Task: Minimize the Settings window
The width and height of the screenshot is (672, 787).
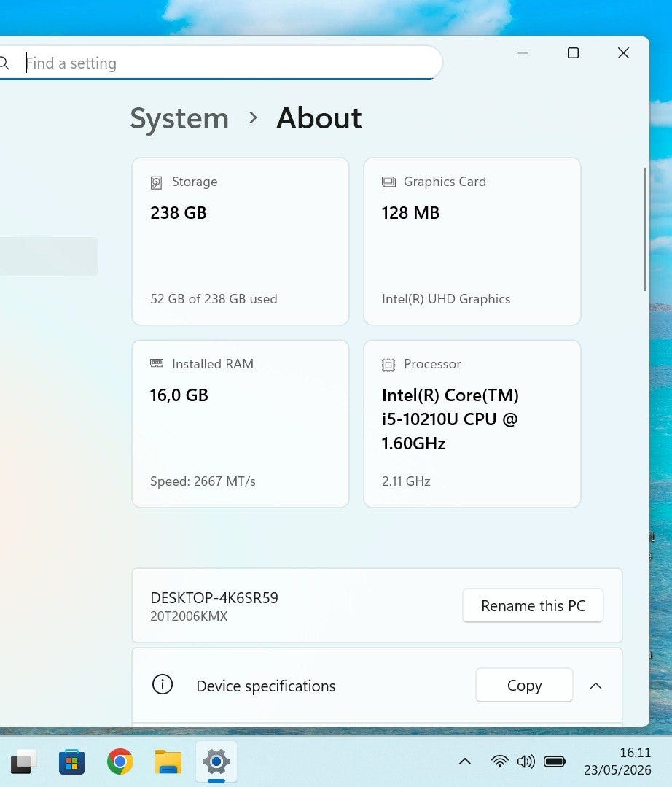Action: [x=523, y=53]
